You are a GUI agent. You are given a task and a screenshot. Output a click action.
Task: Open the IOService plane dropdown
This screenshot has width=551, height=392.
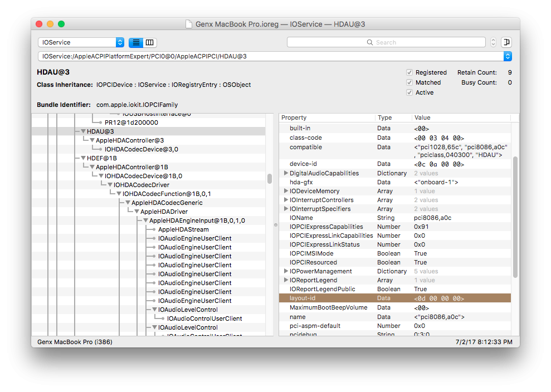[x=81, y=42]
